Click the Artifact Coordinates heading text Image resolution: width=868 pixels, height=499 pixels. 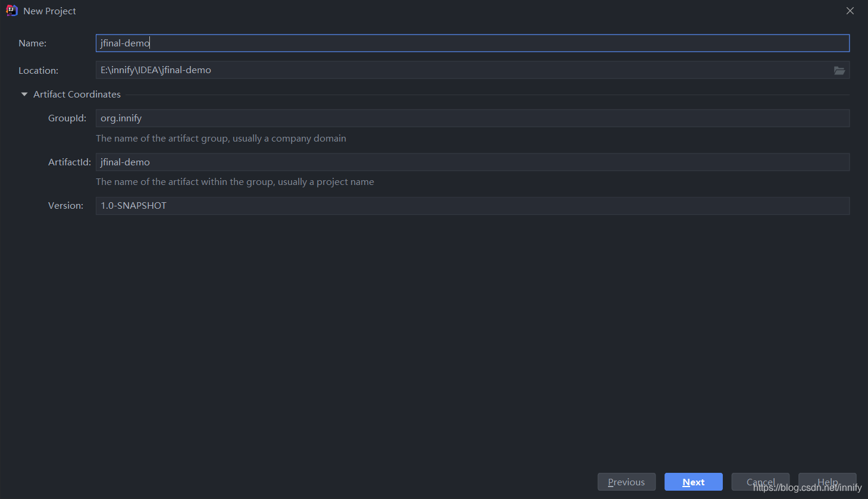pyautogui.click(x=77, y=95)
